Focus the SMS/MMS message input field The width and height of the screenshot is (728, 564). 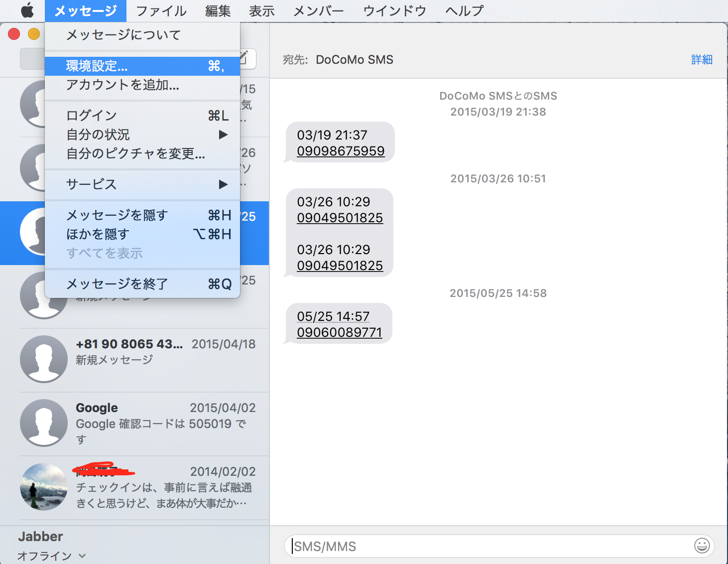[x=499, y=546]
